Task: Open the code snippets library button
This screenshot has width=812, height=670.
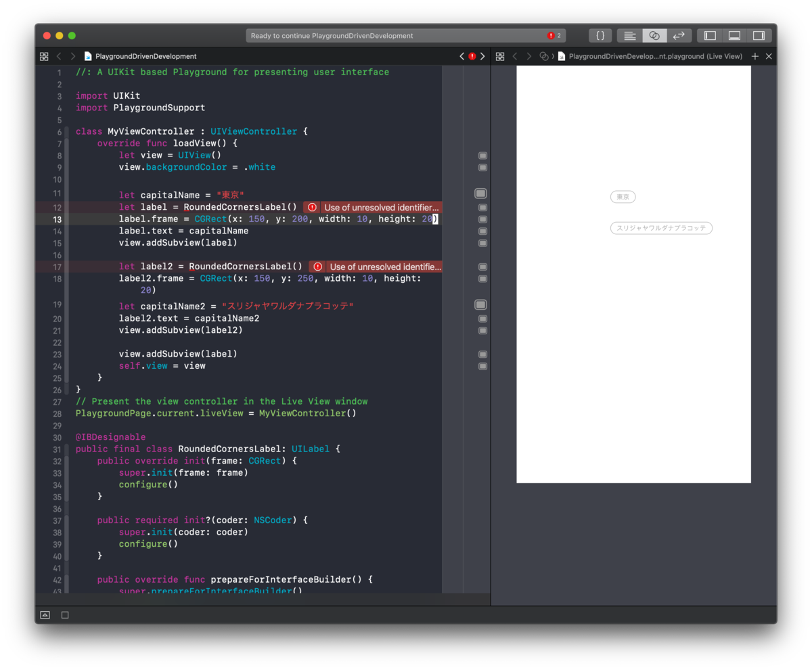Action: [600, 35]
